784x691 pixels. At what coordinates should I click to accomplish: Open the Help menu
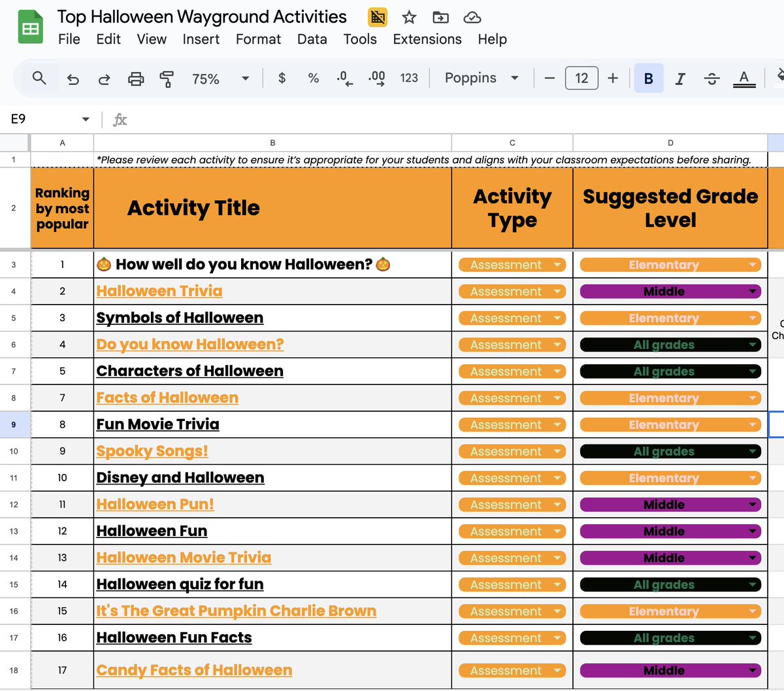[493, 39]
